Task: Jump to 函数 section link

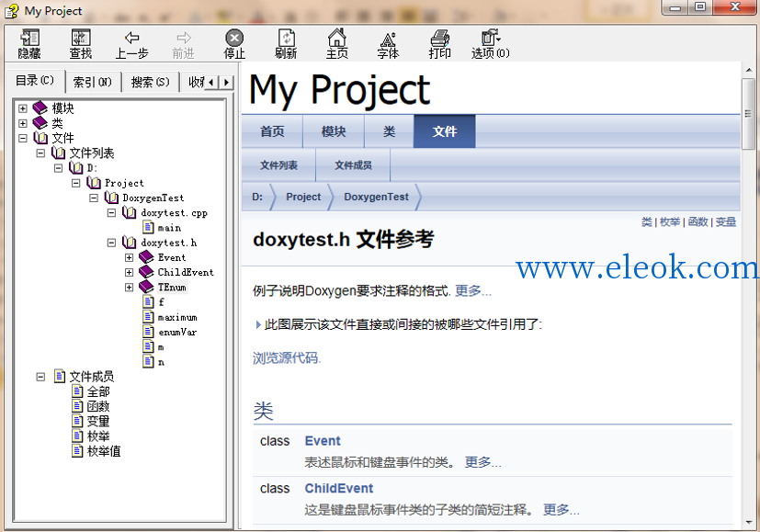Action: 698,222
